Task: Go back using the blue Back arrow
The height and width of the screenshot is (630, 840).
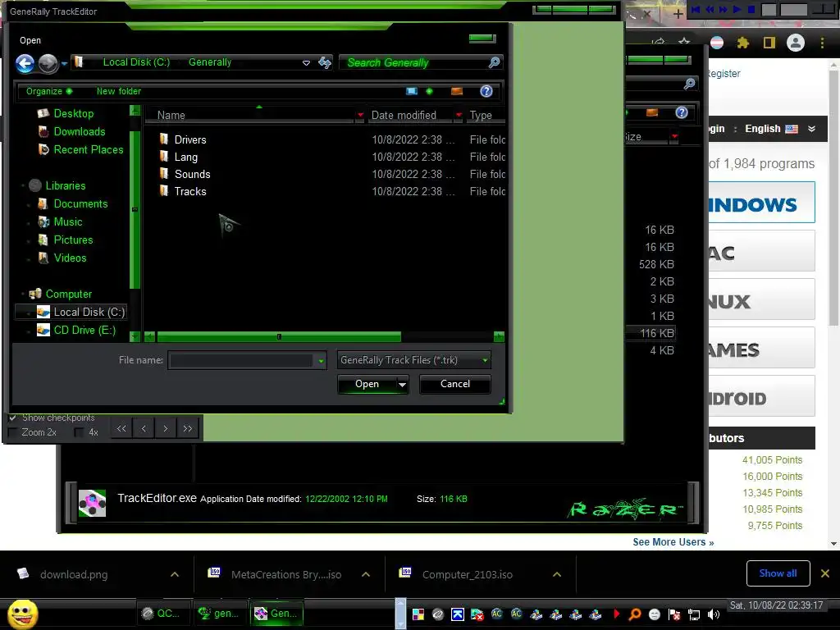Action: pyautogui.click(x=25, y=63)
